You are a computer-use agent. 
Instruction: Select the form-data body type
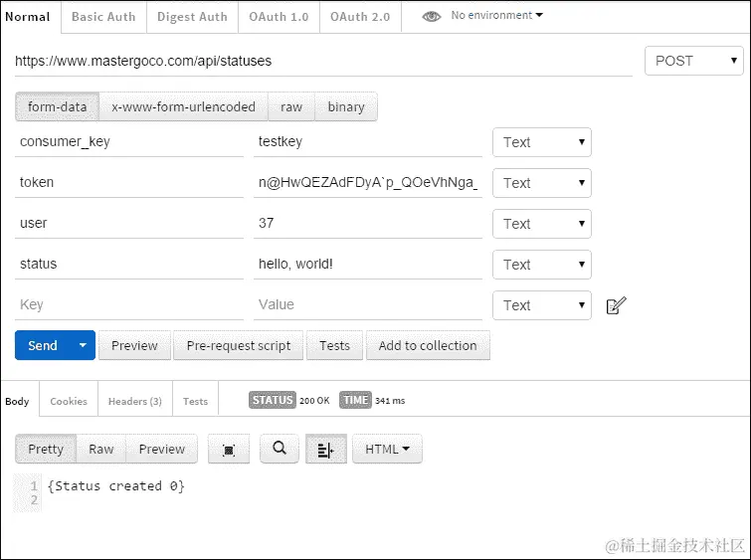click(x=57, y=106)
